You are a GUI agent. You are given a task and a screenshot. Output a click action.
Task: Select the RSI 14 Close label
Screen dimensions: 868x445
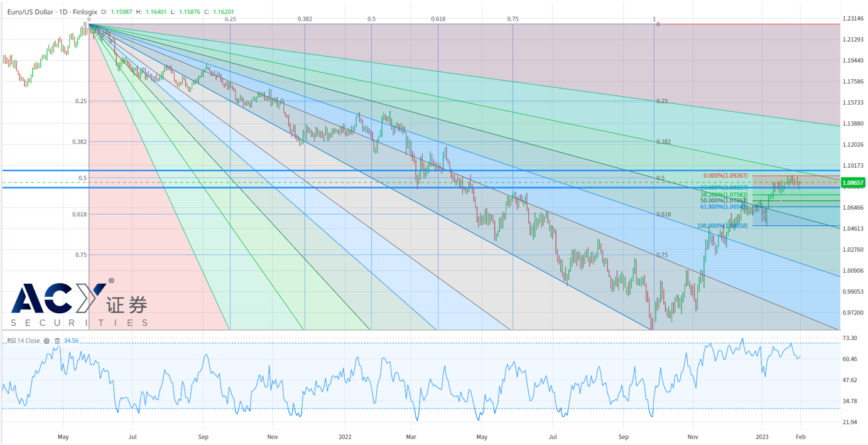[x=23, y=341]
